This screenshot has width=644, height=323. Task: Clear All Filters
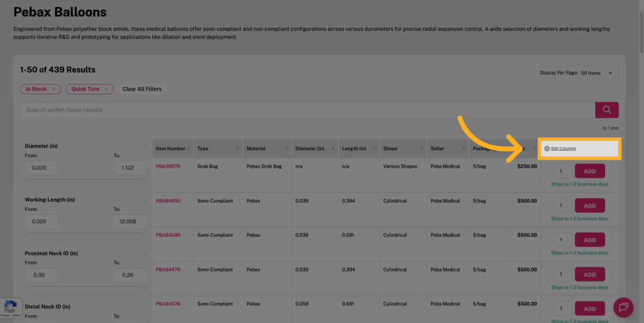[x=142, y=89]
